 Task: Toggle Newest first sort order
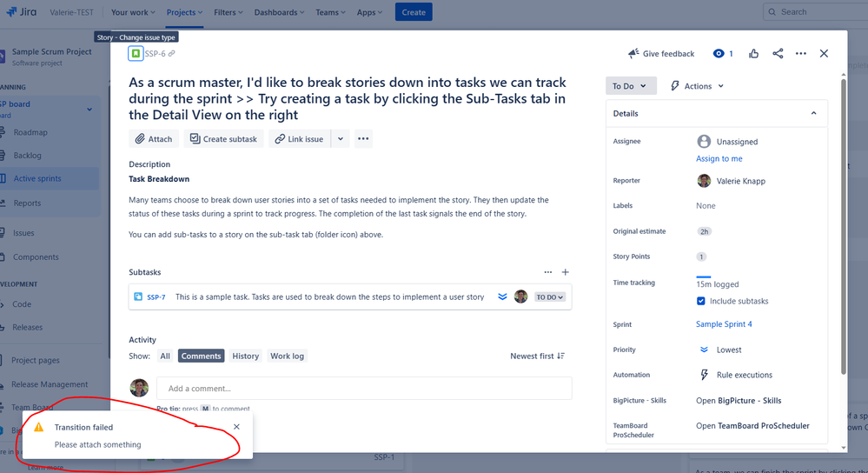pos(538,356)
